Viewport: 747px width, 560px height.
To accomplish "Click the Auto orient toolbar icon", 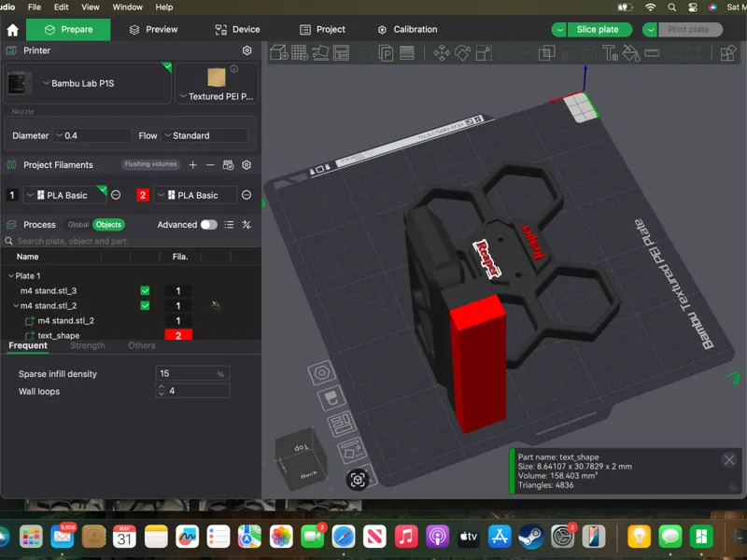I will 320,53.
